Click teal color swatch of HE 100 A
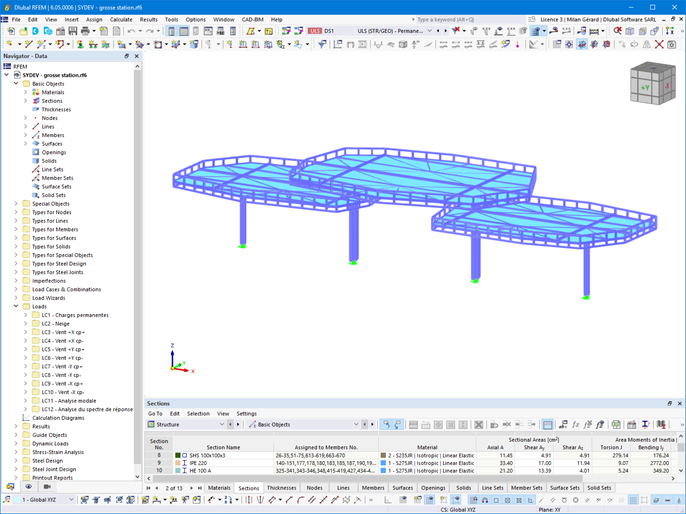The width and height of the screenshot is (686, 514). [x=178, y=471]
